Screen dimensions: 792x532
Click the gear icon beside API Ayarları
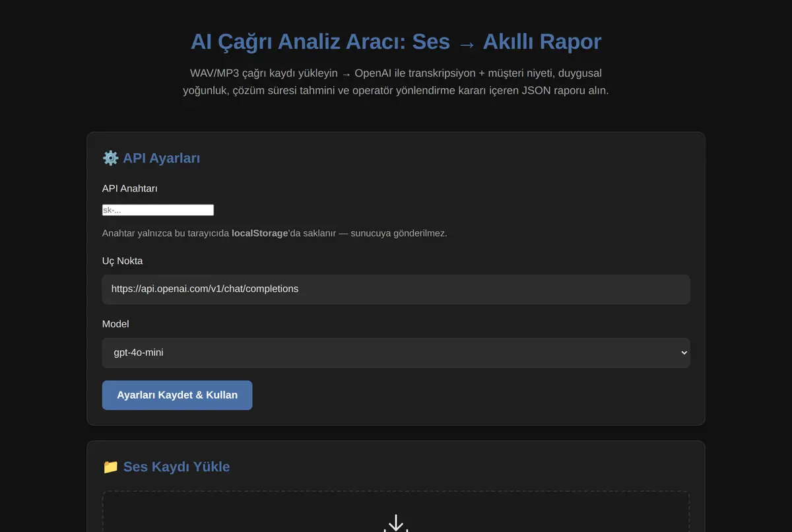coord(110,158)
